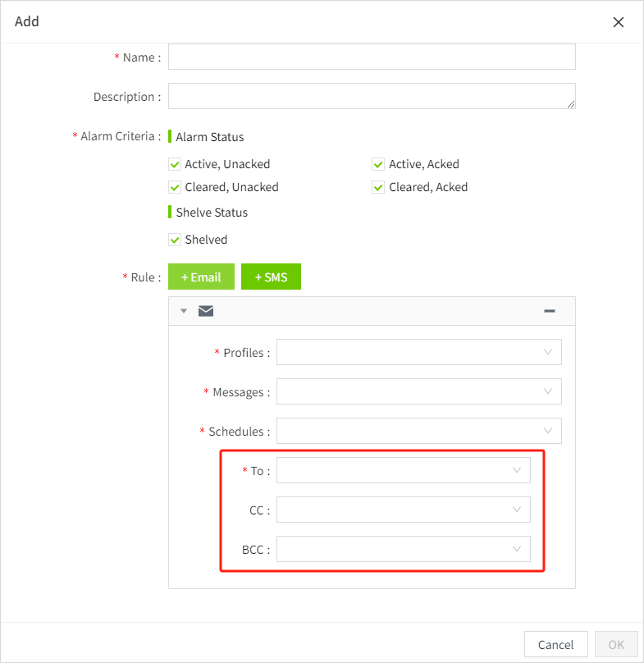The image size is (644, 663).
Task: Toggle the Cleared, Acked checkbox
Action: (x=378, y=187)
